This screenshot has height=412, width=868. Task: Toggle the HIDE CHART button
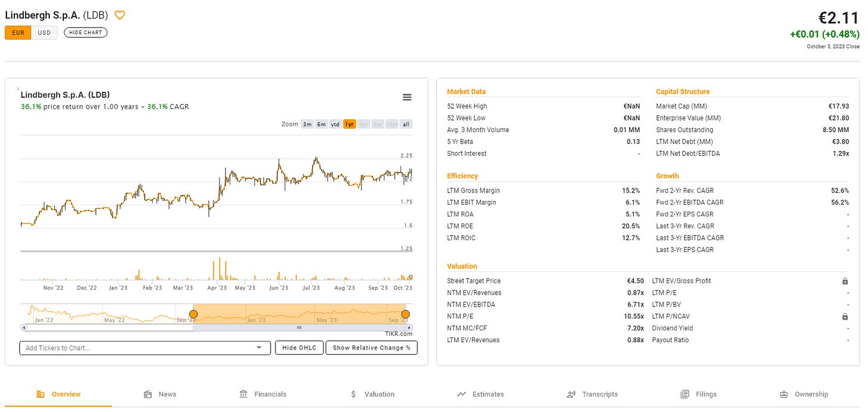point(85,32)
